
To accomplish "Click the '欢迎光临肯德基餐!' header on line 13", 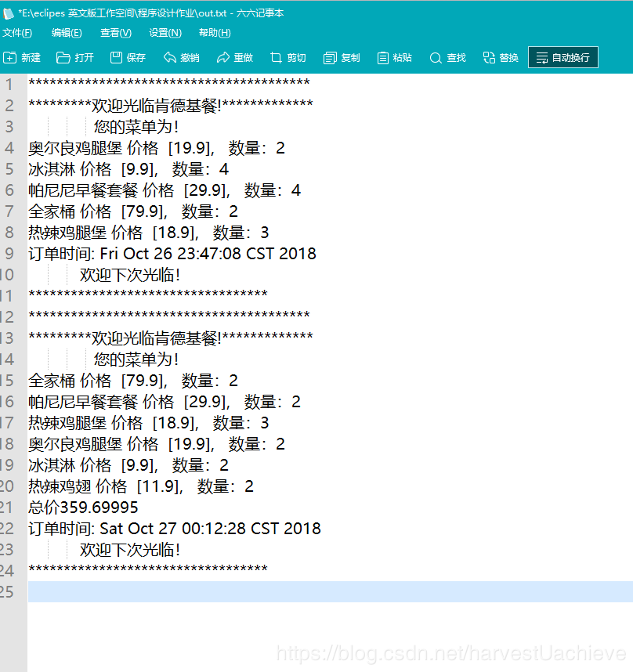I will pos(157,338).
